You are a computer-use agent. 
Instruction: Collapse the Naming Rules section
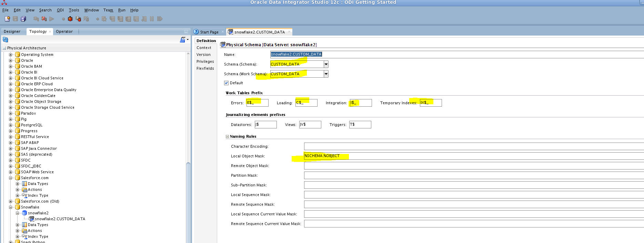pyautogui.click(x=227, y=136)
